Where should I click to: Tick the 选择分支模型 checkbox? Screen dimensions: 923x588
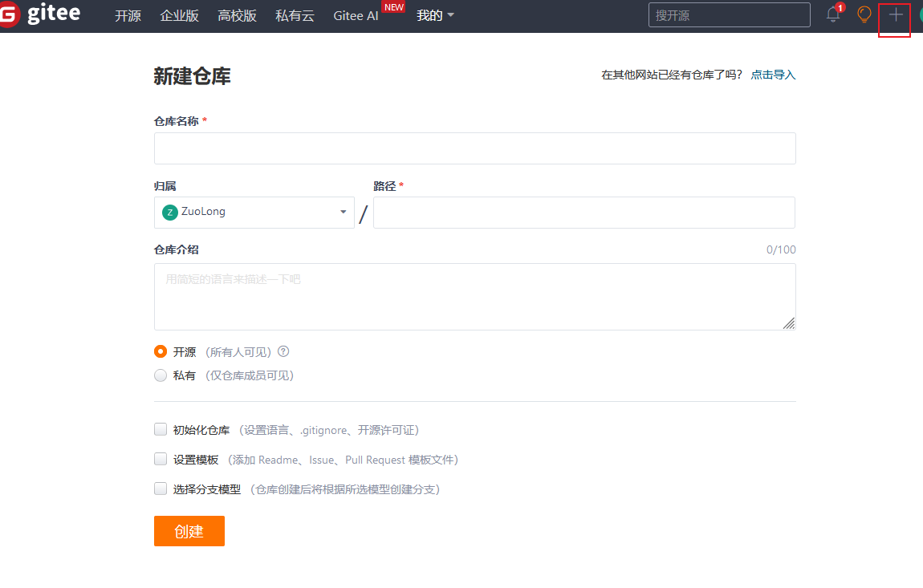(161, 489)
